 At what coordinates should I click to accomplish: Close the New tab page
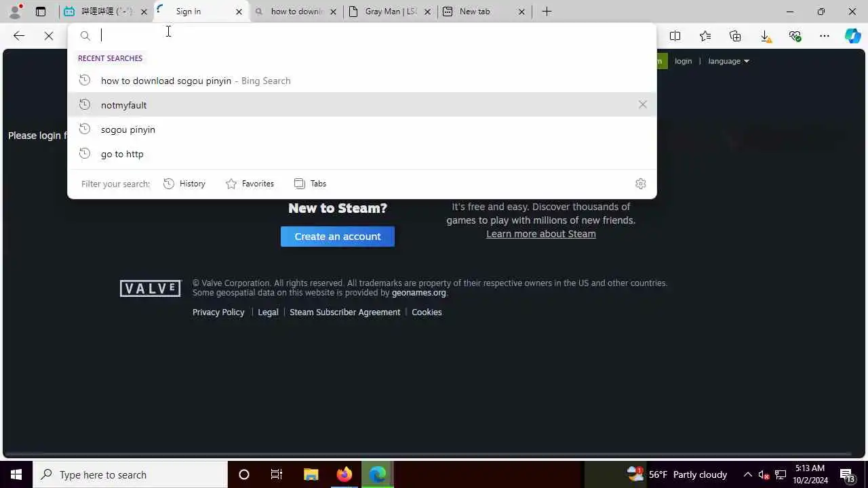[521, 12]
